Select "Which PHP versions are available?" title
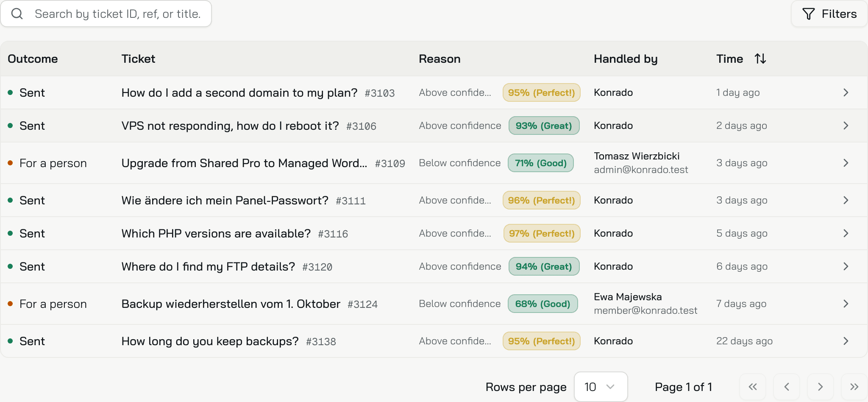Viewport: 868px width, 402px height. click(216, 233)
